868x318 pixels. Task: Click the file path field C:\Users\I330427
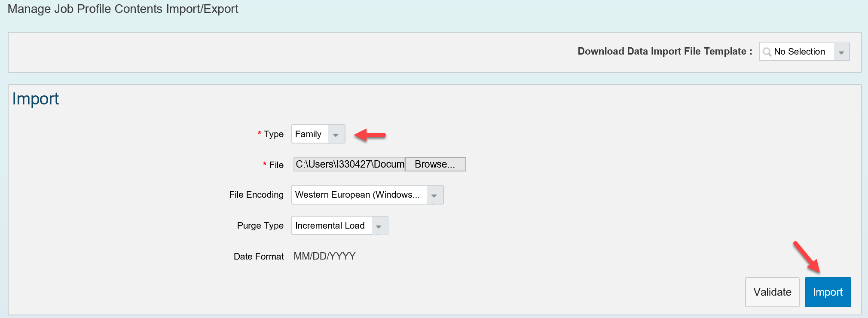349,164
